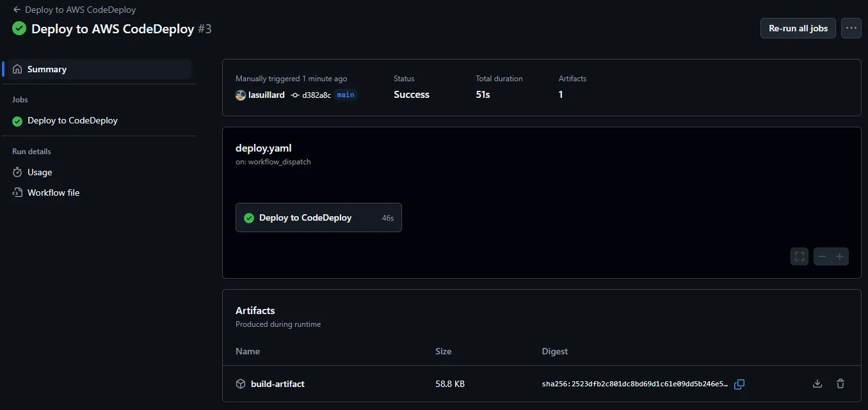Image resolution: width=868 pixels, height=410 pixels.
Task: Select the Summary sidebar tab
Action: [46, 68]
